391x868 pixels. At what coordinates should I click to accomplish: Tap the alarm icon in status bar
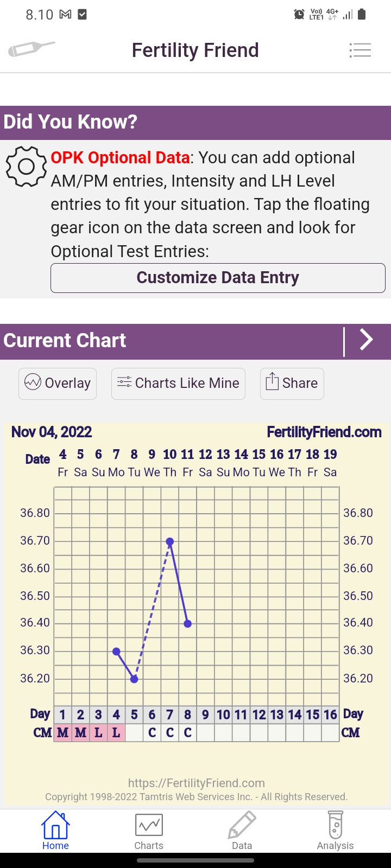tap(299, 15)
